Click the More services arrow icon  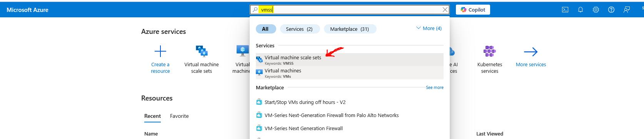(531, 52)
